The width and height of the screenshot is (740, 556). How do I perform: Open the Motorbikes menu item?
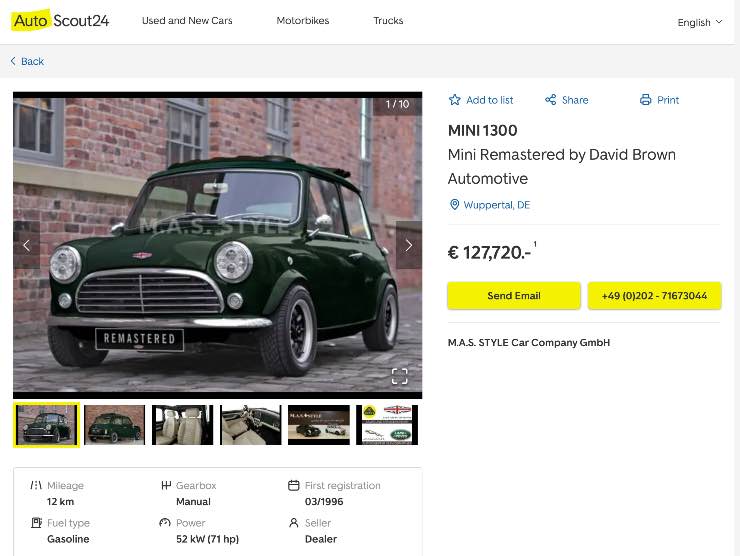[x=302, y=21]
